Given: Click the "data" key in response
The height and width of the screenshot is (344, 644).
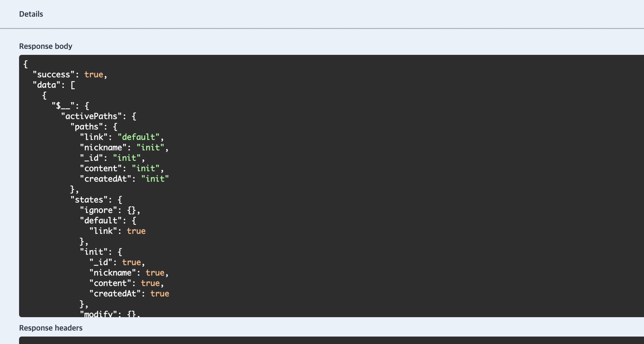Looking at the screenshot, I should click(46, 85).
